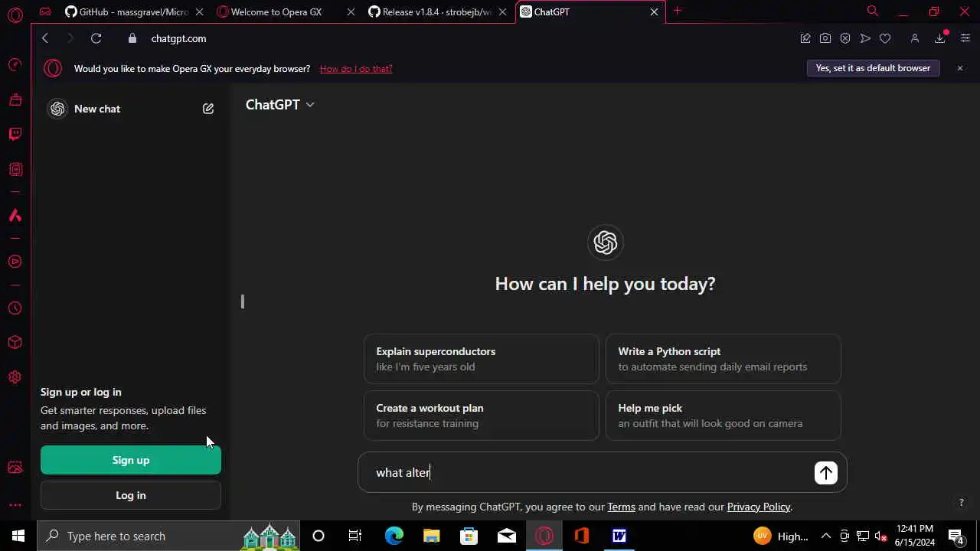The width and height of the screenshot is (980, 551).
Task: Click 'Yes, set it as default browser'
Action: [873, 68]
